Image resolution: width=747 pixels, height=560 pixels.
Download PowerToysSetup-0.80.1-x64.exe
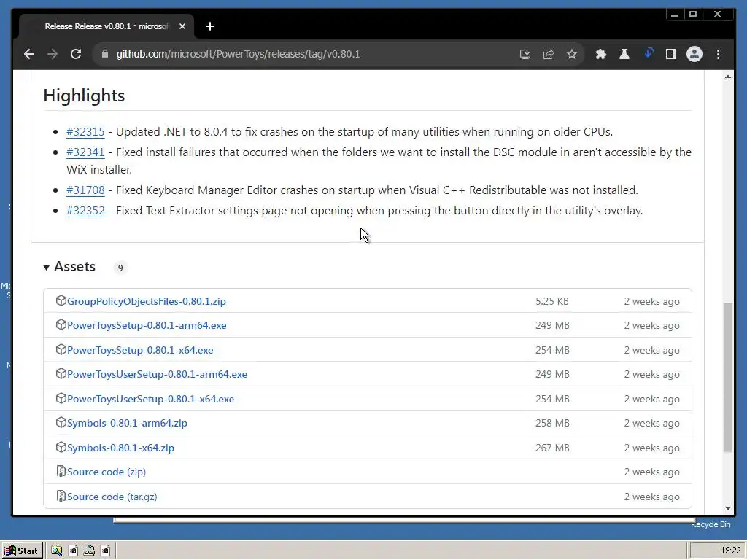click(140, 350)
